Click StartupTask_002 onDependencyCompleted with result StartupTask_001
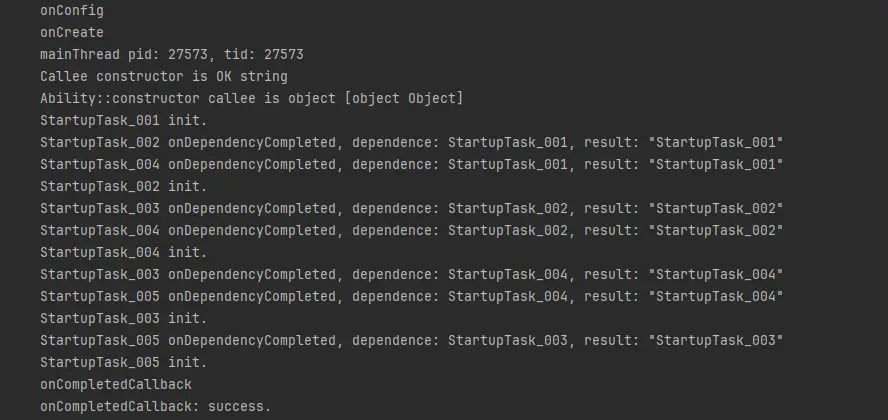 coord(412,142)
